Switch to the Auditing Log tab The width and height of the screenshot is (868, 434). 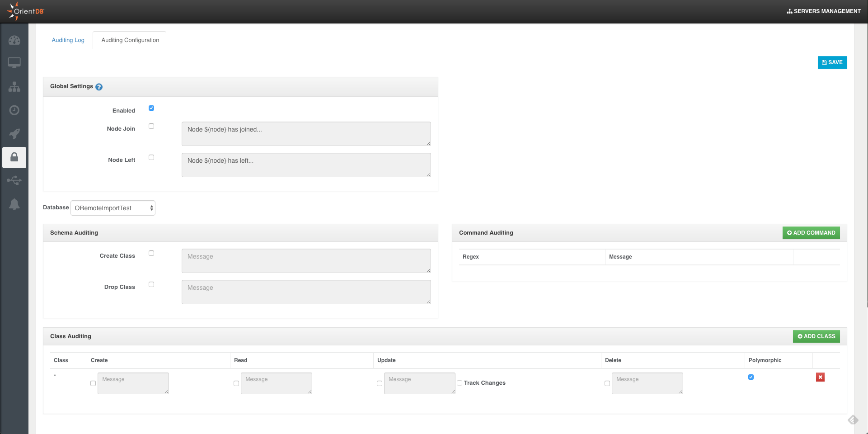[x=68, y=40]
